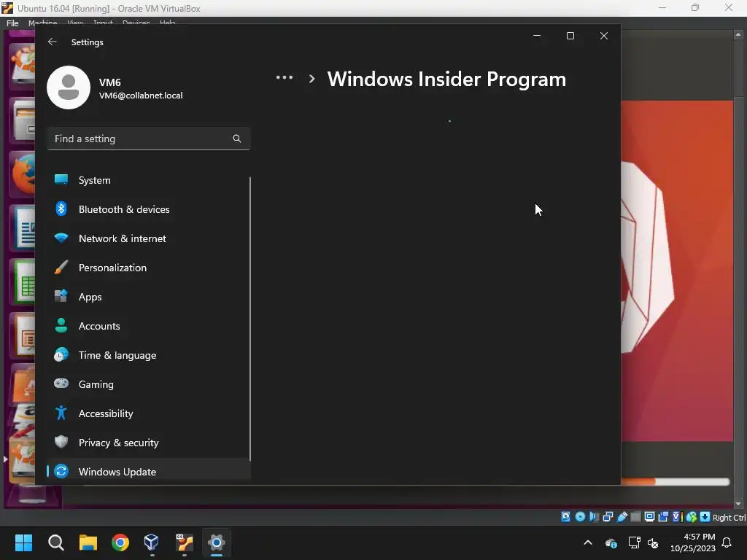The image size is (747, 560).
Task: Switch to running Ubuntu VM taskbar icon
Action: tap(185, 542)
